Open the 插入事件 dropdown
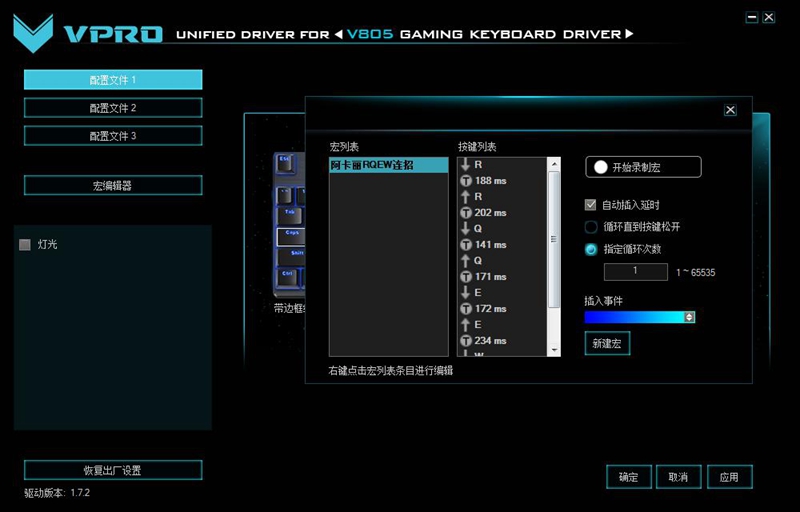Image resolution: width=800 pixels, height=512 pixels. point(639,317)
